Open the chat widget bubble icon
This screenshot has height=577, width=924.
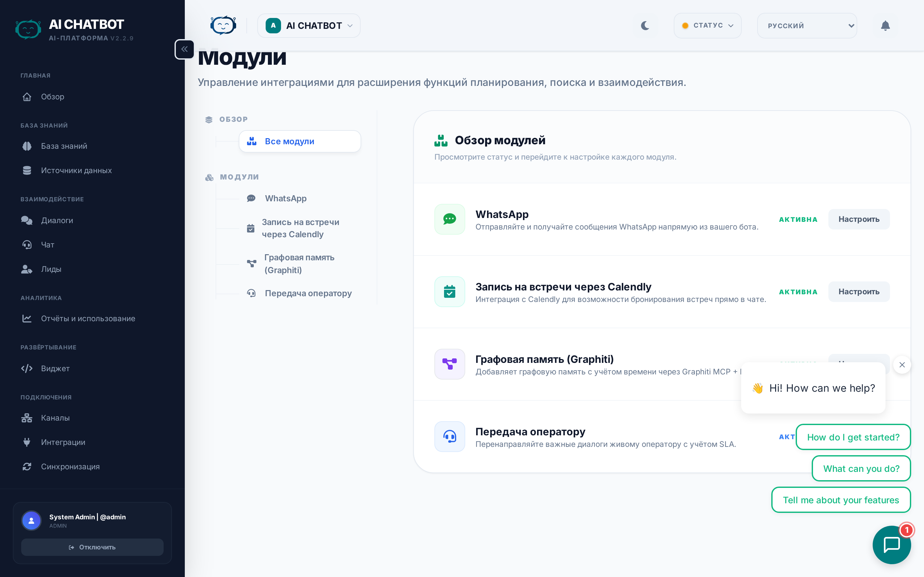(x=892, y=545)
